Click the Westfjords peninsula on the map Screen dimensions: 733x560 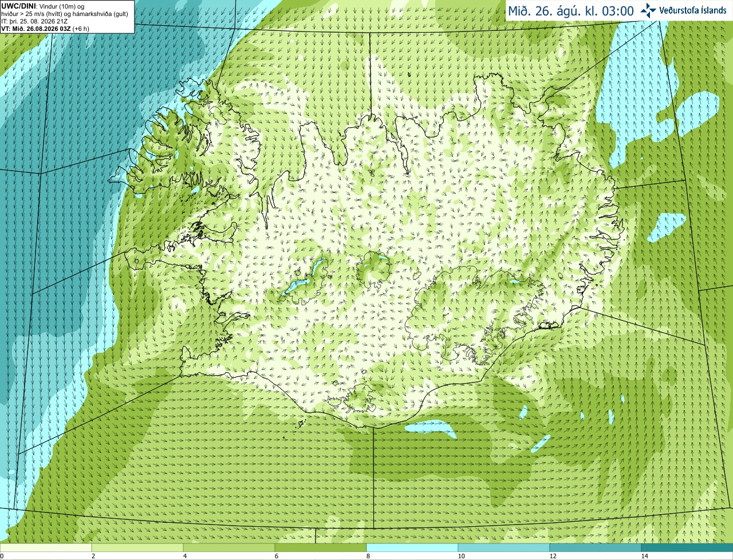point(166,149)
